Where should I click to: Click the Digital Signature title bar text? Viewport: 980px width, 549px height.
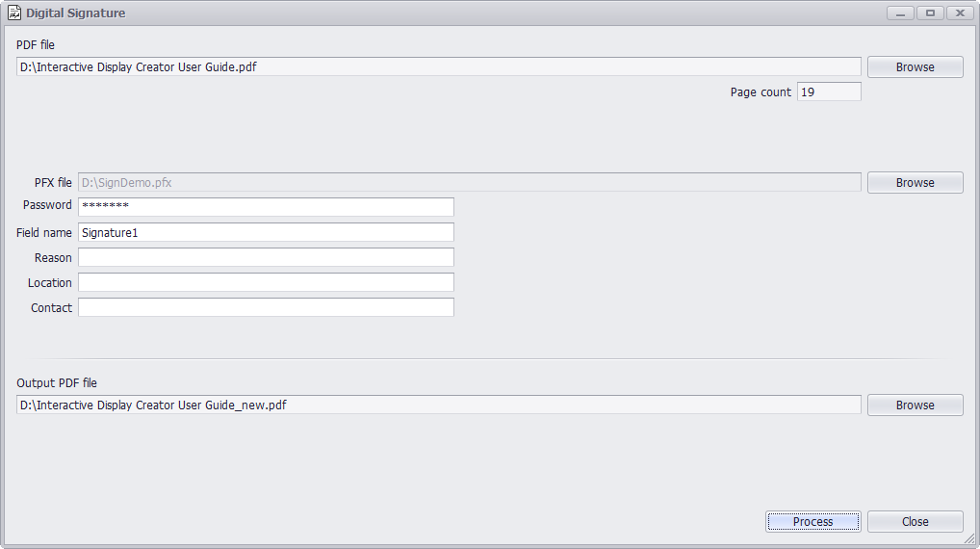click(76, 13)
